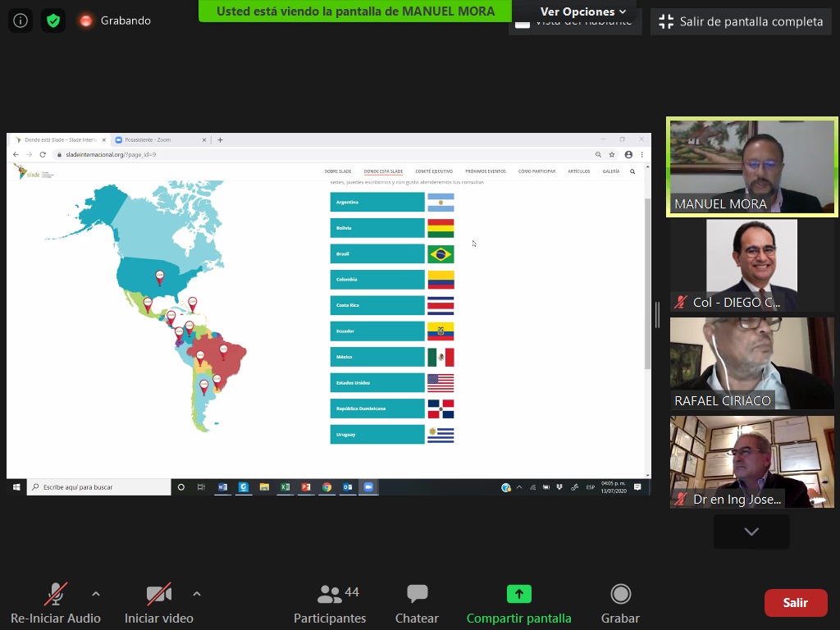Show more participants with down chevron

(x=751, y=532)
